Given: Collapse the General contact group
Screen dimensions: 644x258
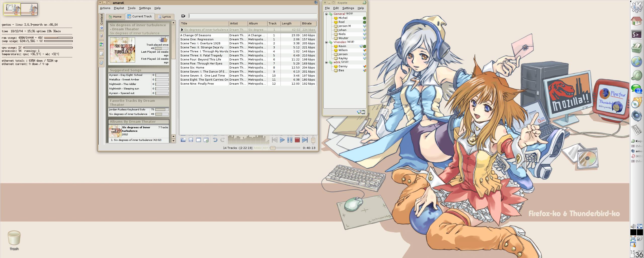Looking at the screenshot, I should point(327,14).
